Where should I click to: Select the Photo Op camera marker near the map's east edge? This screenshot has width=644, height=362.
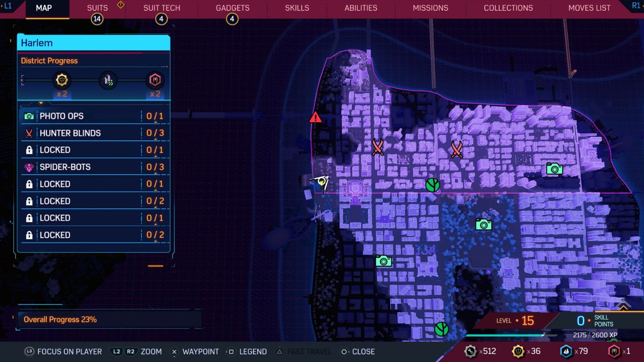pyautogui.click(x=554, y=169)
